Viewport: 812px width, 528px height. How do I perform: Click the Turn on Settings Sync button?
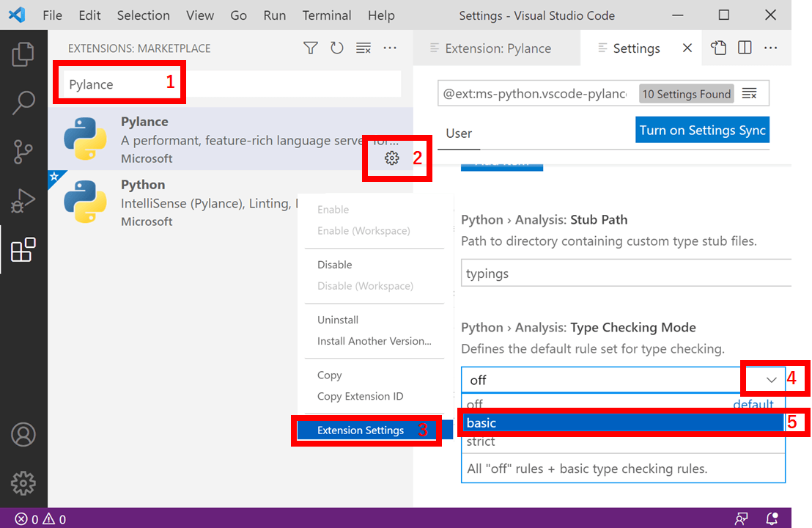click(701, 130)
